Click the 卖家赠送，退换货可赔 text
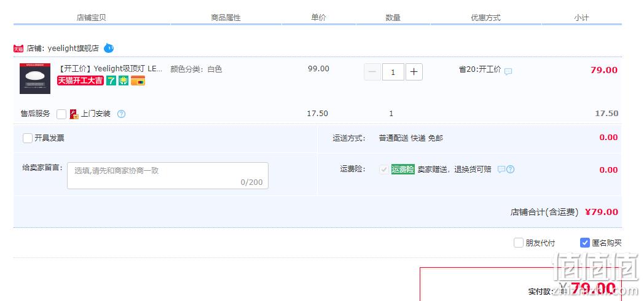644x301 pixels. pyautogui.click(x=455, y=169)
